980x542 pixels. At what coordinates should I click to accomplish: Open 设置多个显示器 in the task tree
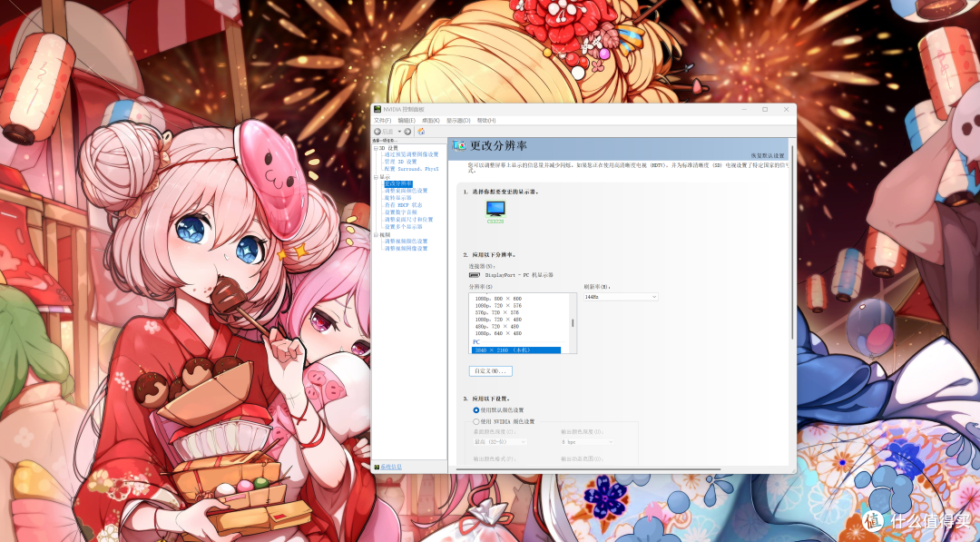tap(403, 227)
